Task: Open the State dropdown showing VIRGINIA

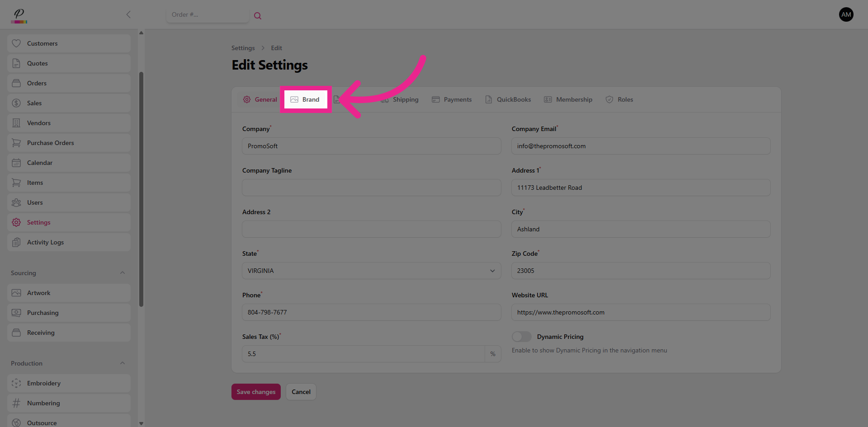Action: pyautogui.click(x=371, y=271)
